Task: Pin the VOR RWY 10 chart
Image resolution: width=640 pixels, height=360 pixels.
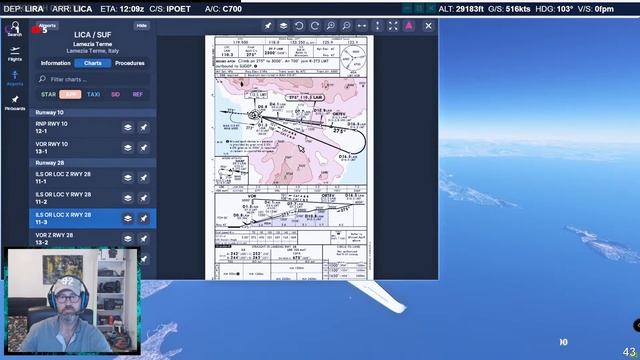Action: pos(144,148)
